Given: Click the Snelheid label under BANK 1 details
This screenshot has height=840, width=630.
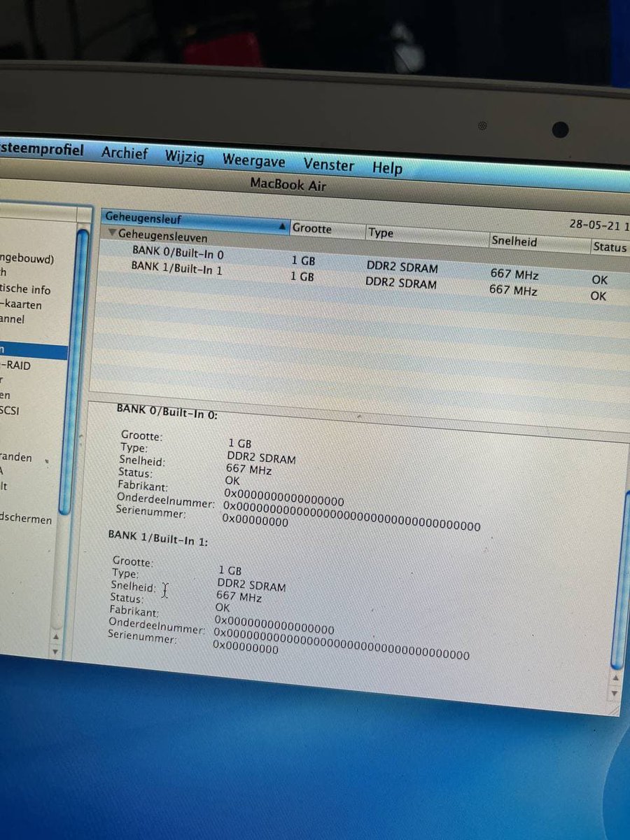Looking at the screenshot, I should click(133, 587).
